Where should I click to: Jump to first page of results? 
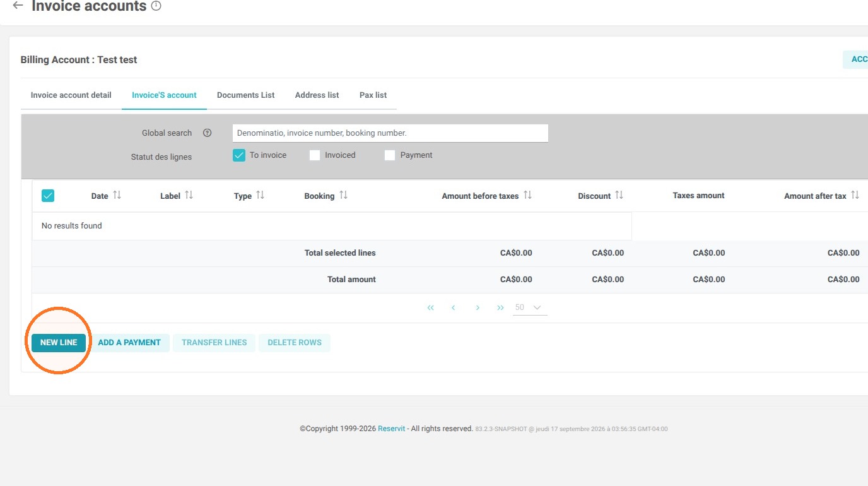click(x=431, y=308)
